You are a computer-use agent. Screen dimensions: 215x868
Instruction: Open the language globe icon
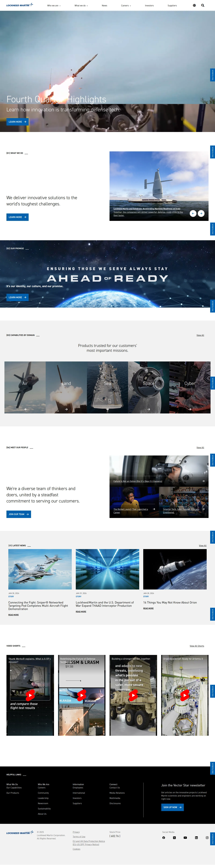click(x=194, y=5)
